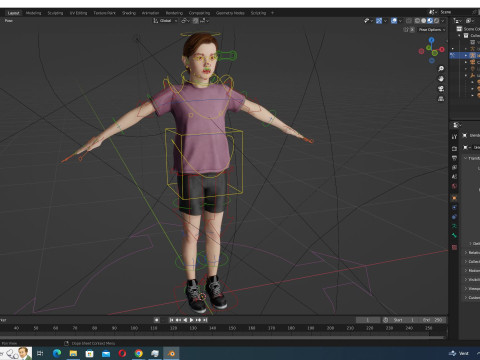The width and height of the screenshot is (480, 360).
Task: Open the overlays options dropdown arrow
Action: point(400,21)
